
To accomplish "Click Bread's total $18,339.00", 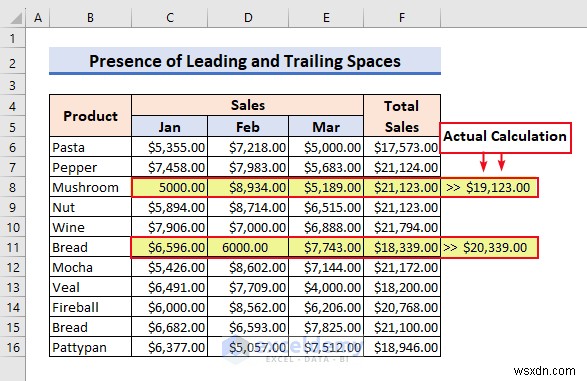I will click(x=402, y=247).
